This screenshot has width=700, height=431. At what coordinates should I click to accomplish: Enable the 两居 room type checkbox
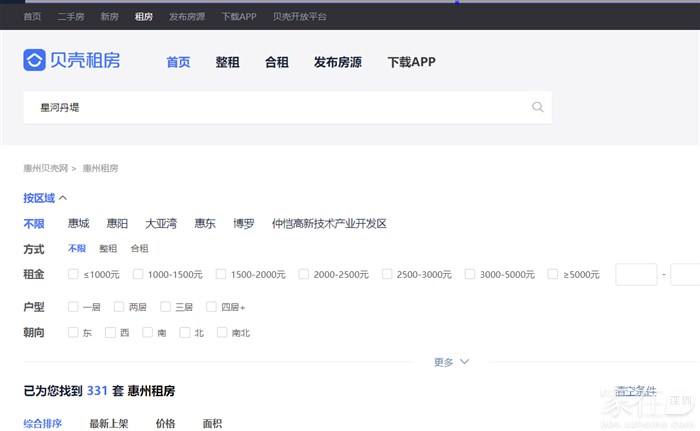tap(119, 307)
